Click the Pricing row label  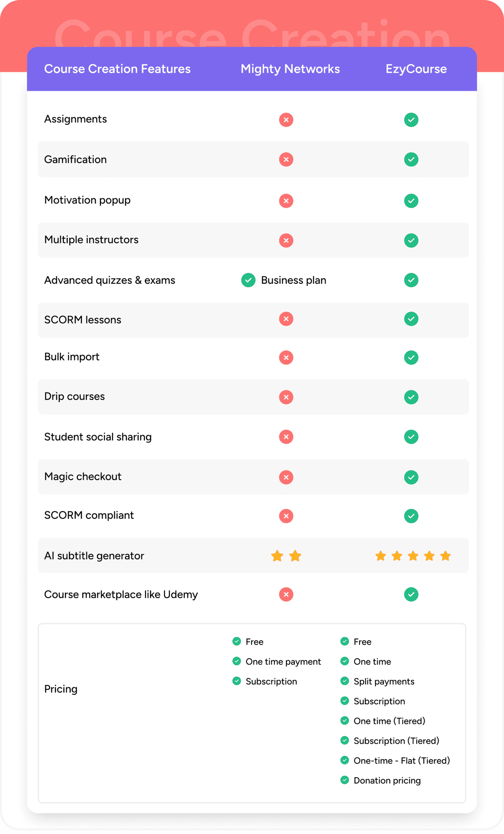click(61, 689)
